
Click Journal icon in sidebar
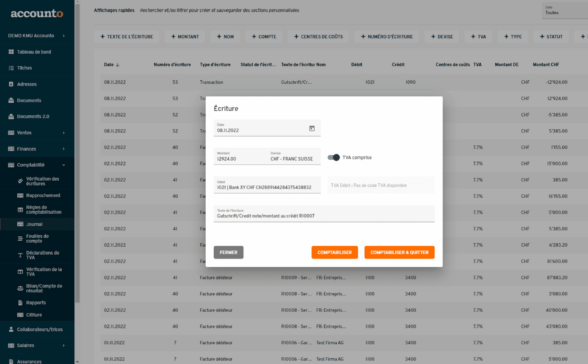(x=20, y=224)
